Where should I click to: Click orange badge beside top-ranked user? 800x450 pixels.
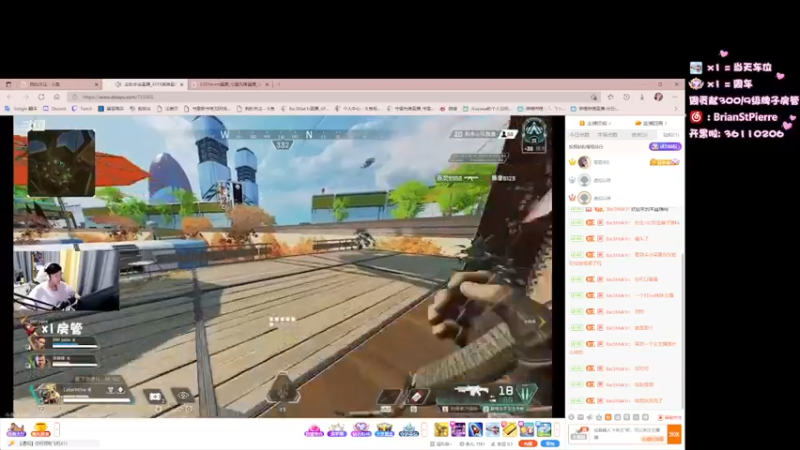pyautogui.click(x=664, y=162)
